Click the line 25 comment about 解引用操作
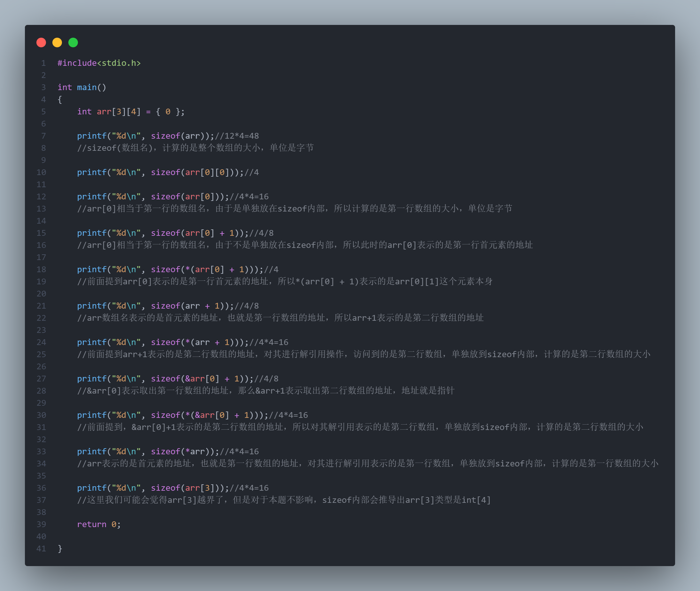700x591 pixels. pos(364,354)
